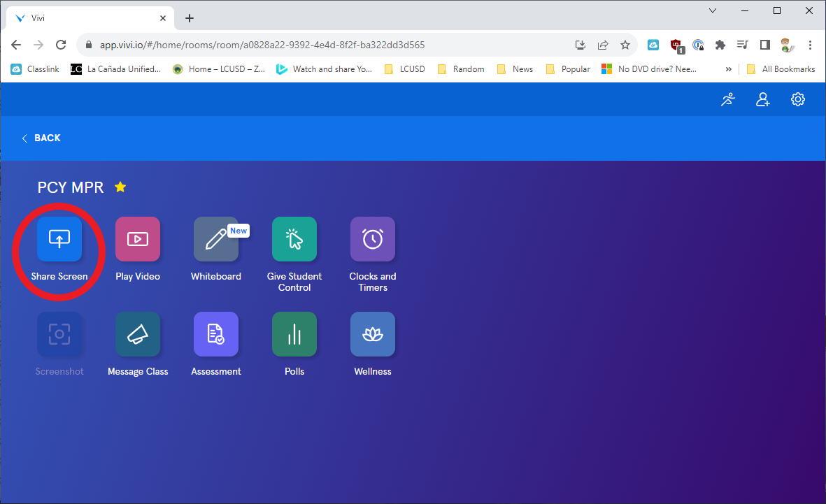The width and height of the screenshot is (826, 504).
Task: Open the Chrome profile avatar
Action: coord(788,45)
